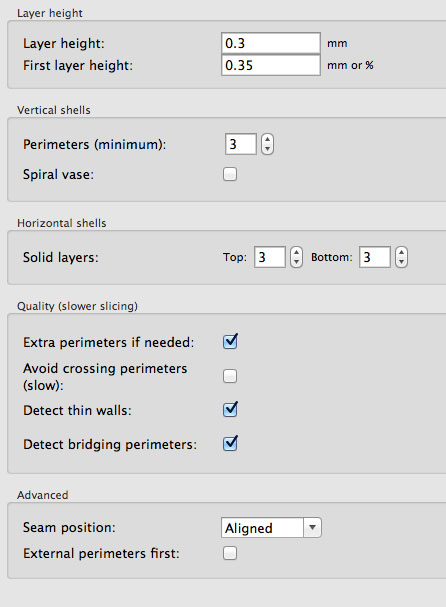Uncheck Extra perimeters if needed

(230, 342)
